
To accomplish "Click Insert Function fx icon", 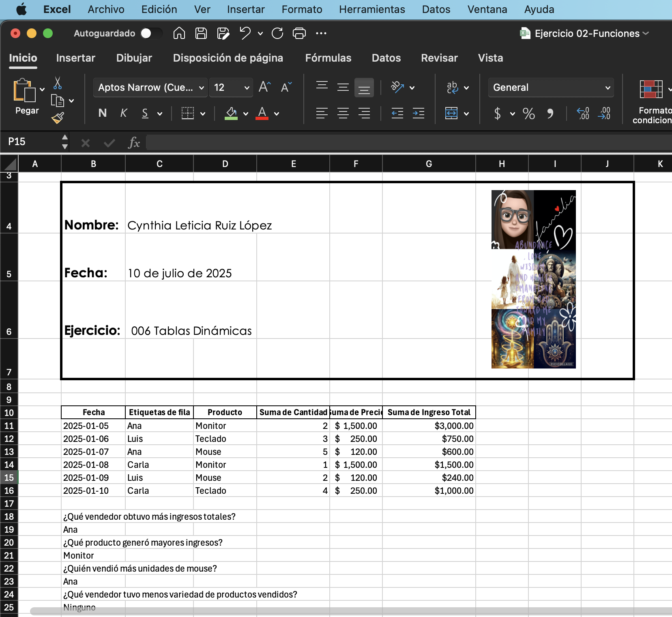I will point(134,143).
